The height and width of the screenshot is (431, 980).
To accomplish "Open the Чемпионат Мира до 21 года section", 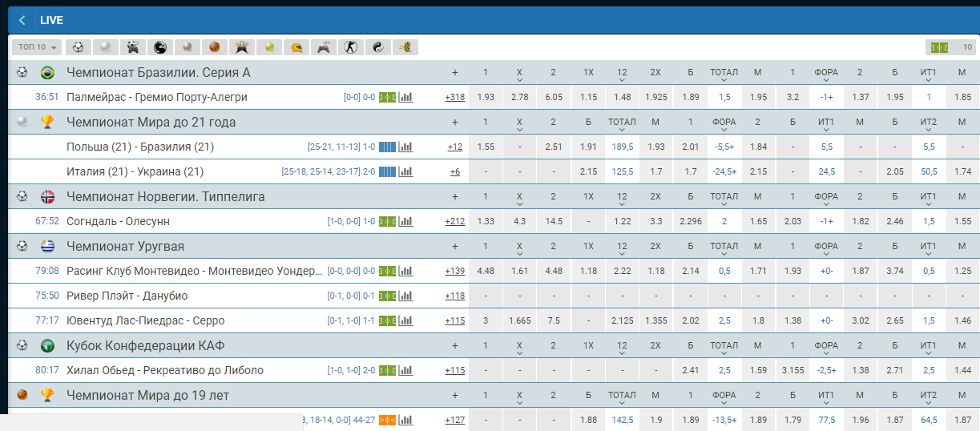I will [151, 123].
